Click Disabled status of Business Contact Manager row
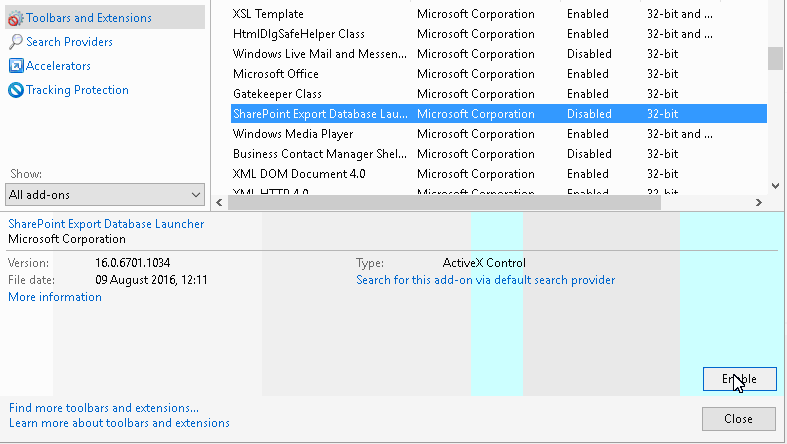 [x=589, y=154]
